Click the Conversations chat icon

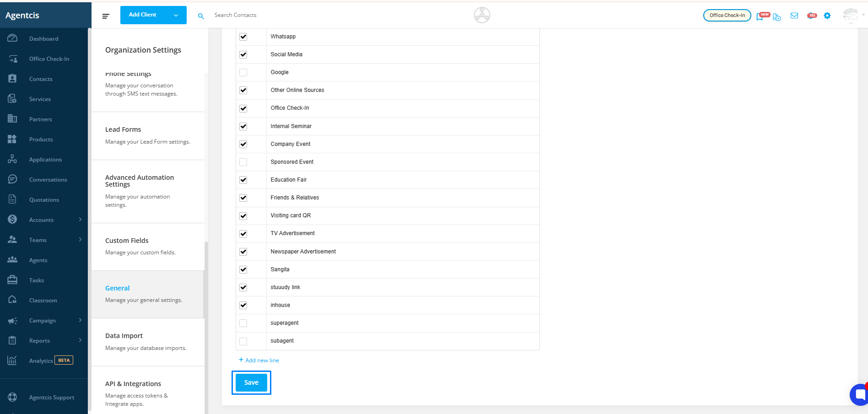pyautogui.click(x=12, y=179)
